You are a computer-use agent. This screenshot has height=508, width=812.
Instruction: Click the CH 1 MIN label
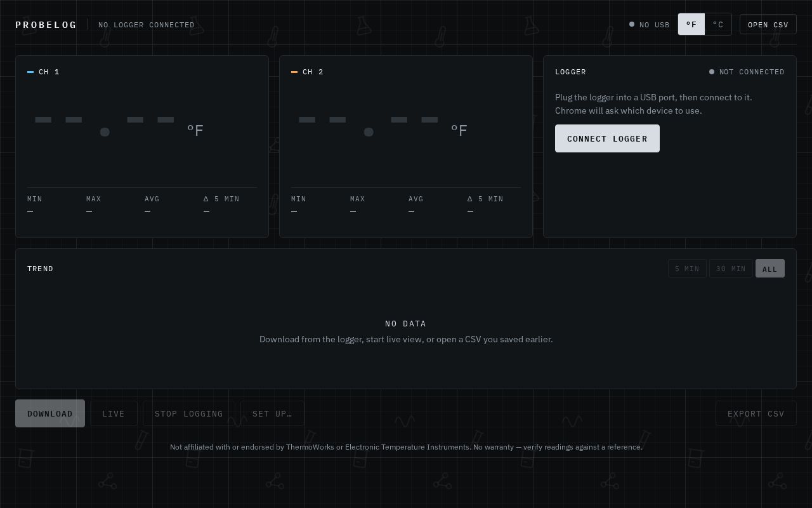click(x=35, y=199)
